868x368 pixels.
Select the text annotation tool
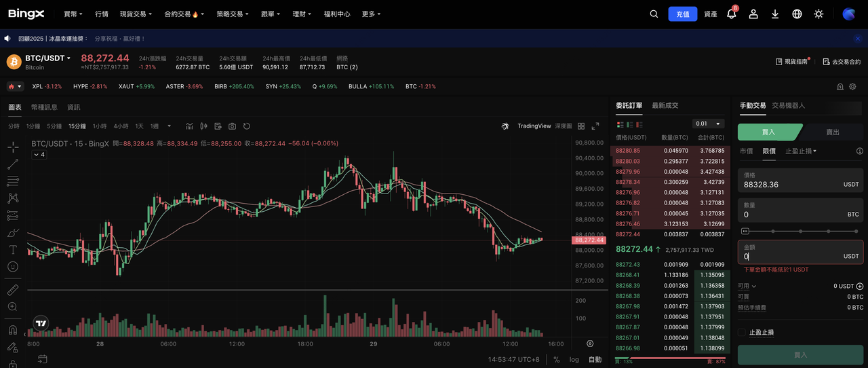(13, 250)
